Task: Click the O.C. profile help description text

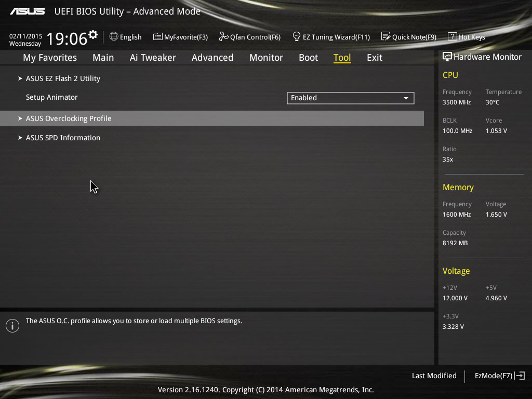Action: pos(134,321)
